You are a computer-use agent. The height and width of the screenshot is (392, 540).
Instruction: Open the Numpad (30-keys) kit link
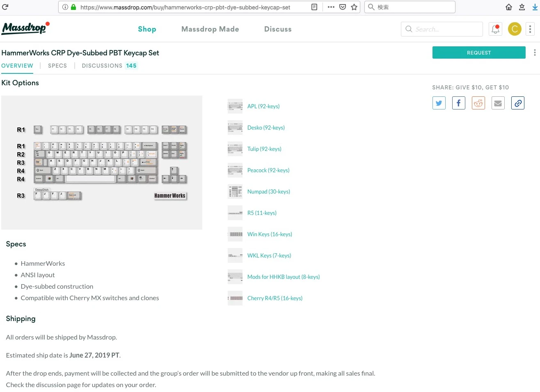click(x=269, y=191)
